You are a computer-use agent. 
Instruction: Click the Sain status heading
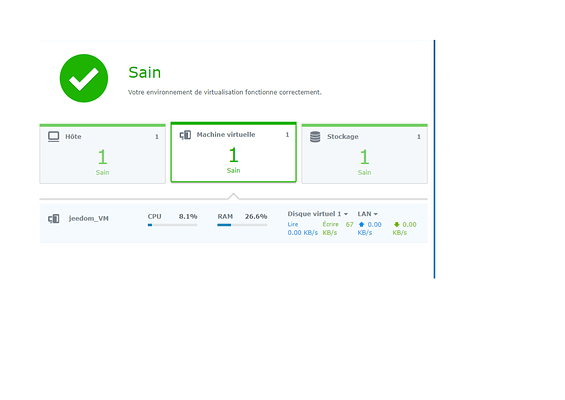coord(144,72)
